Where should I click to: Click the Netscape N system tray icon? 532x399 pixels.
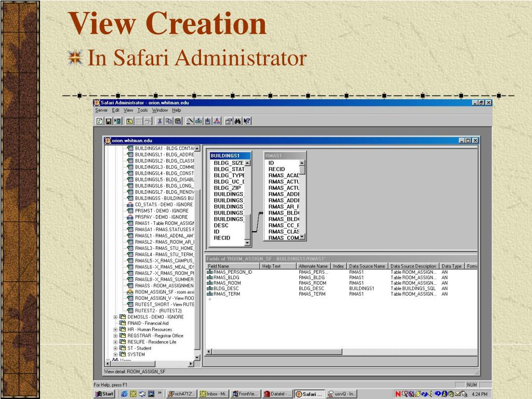(x=398, y=394)
